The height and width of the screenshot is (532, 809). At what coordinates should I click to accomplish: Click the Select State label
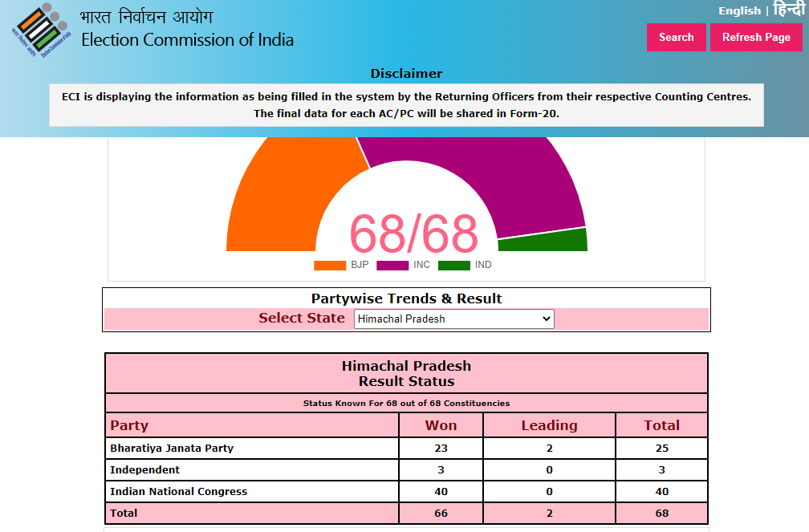[302, 318]
